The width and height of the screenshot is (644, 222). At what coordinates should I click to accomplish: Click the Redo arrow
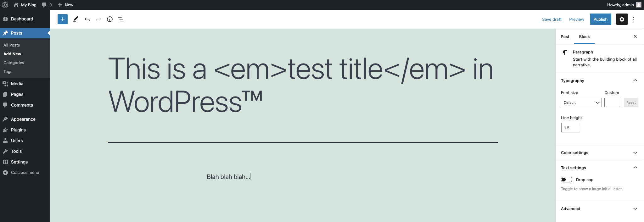coord(98,19)
